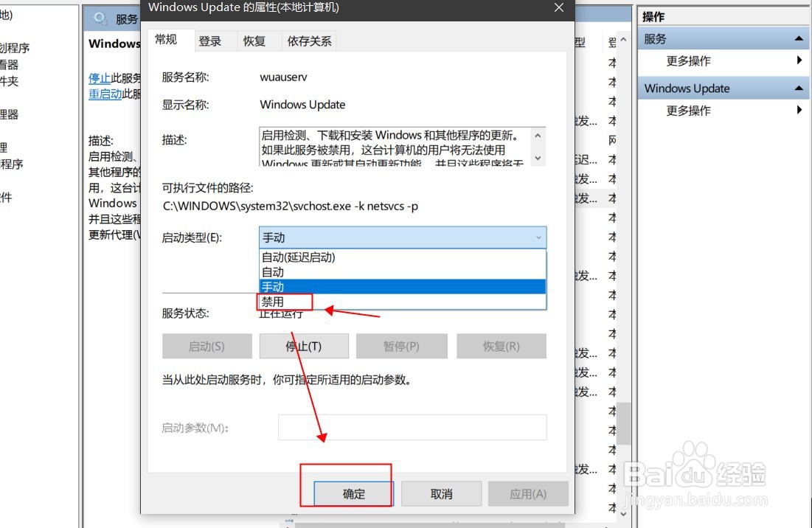Click into the 启动参数 input field
Image resolution: width=812 pixels, height=528 pixels.
pos(412,428)
